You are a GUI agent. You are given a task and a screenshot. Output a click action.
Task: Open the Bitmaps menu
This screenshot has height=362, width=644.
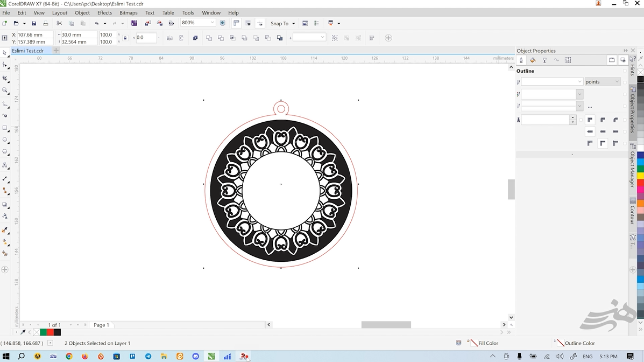tap(129, 12)
